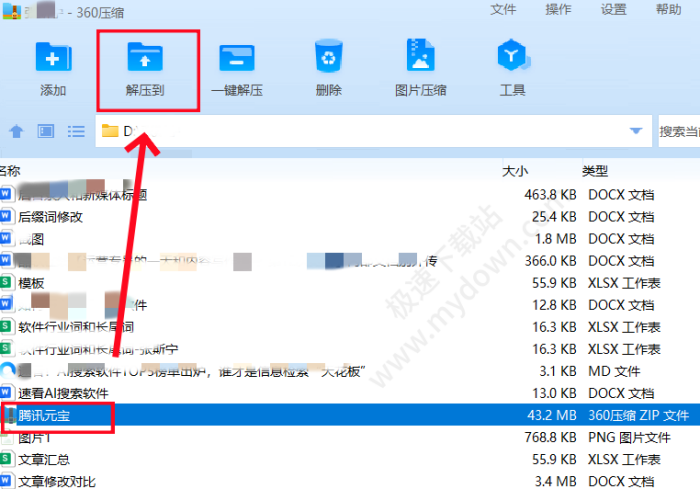Click the PNG 图片文件 type cell
The image size is (700, 489).
tap(629, 437)
